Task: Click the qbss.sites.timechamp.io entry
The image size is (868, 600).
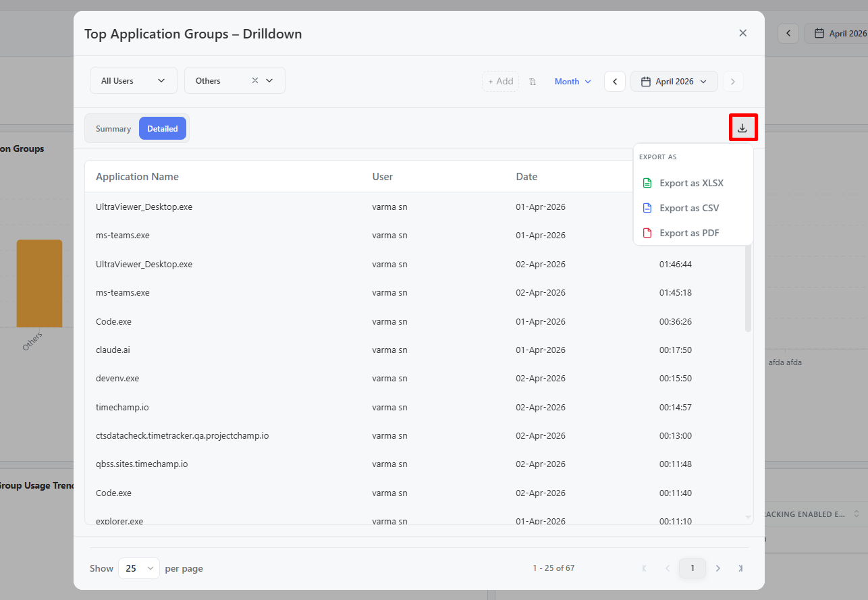Action: pos(142,464)
